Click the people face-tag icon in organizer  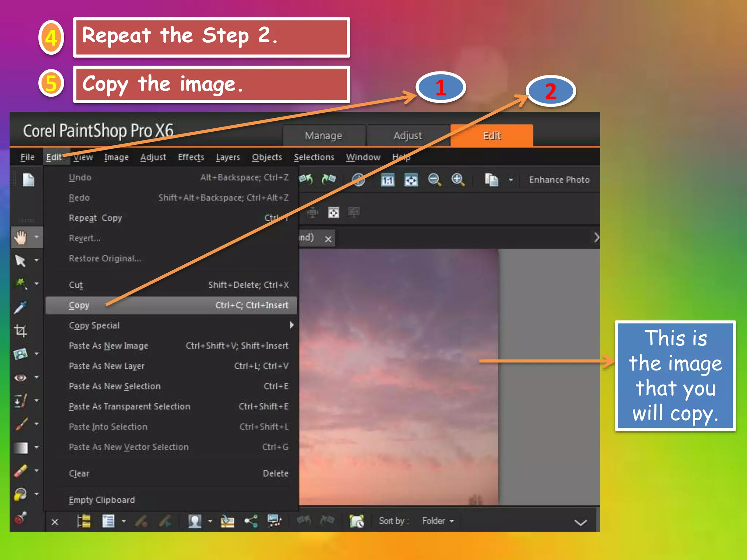click(195, 521)
